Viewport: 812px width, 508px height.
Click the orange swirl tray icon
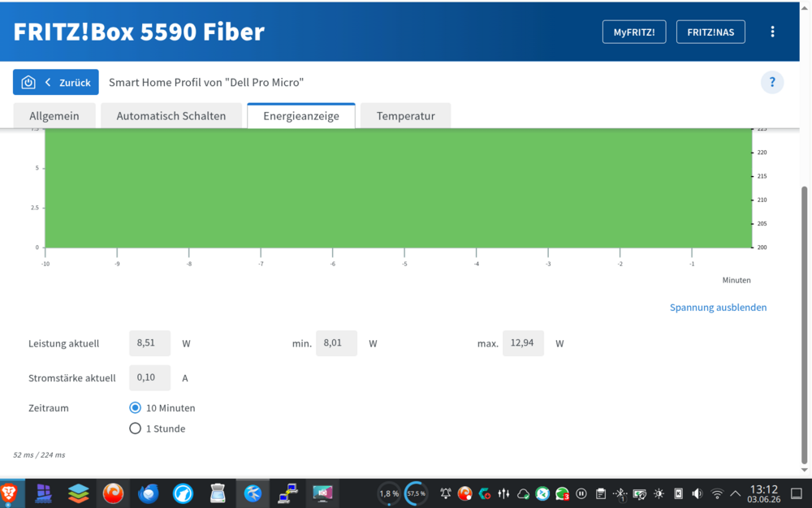tap(465, 493)
